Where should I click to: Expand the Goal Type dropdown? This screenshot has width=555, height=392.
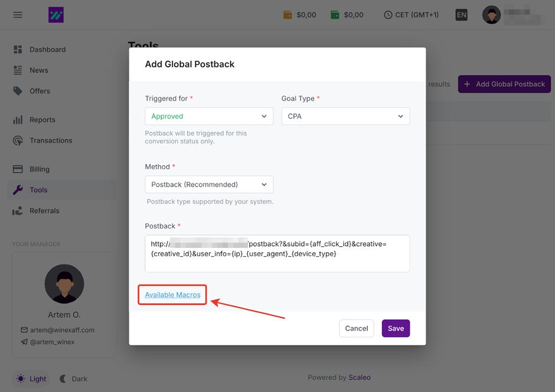[345, 116]
